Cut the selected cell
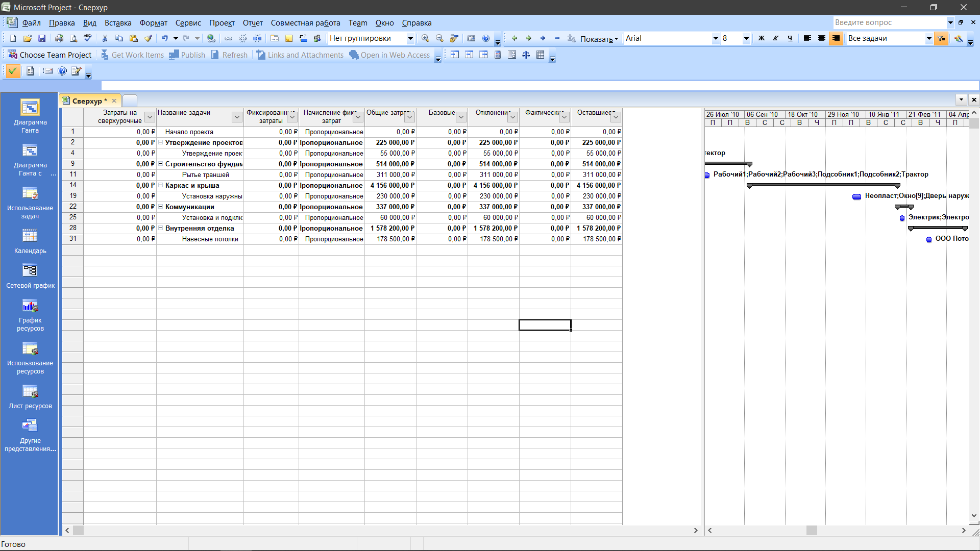980x551 pixels. 105,38
